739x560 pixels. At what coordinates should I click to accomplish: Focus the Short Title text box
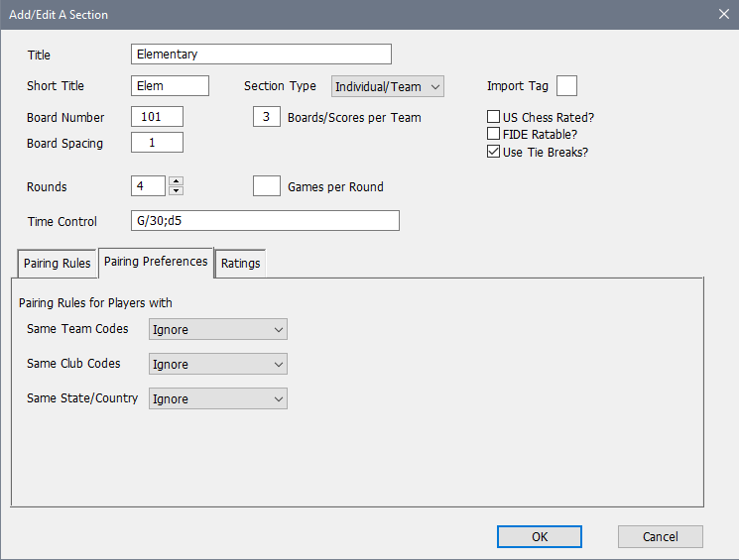[x=170, y=86]
